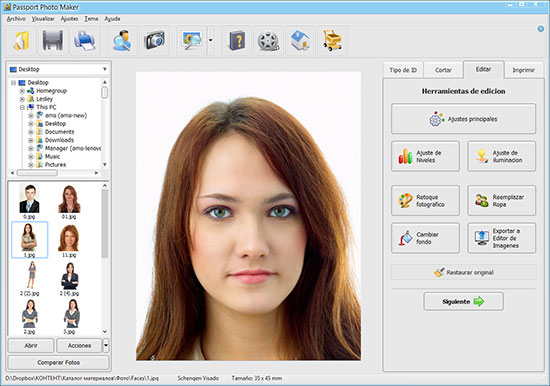The width and height of the screenshot is (550, 386).
Task: Expand the Downloads folder node
Action: 31,140
